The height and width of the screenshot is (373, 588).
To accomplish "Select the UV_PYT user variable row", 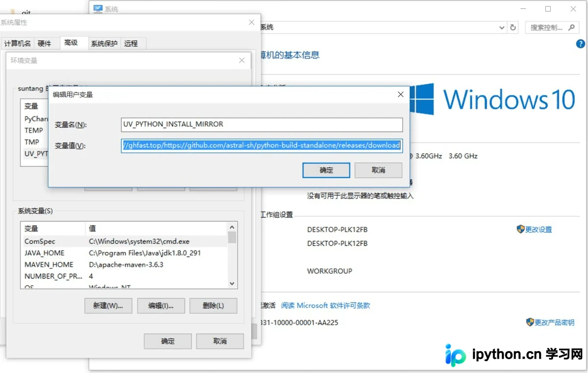I will 36,154.
